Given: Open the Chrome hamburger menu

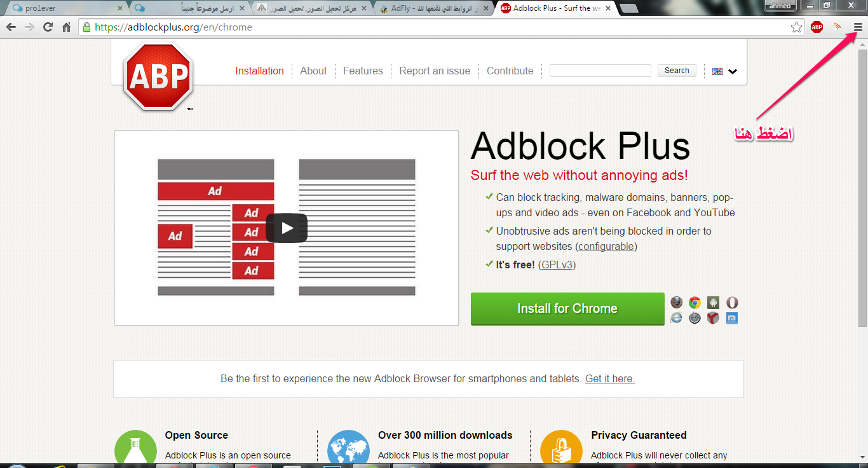Looking at the screenshot, I should (858, 27).
